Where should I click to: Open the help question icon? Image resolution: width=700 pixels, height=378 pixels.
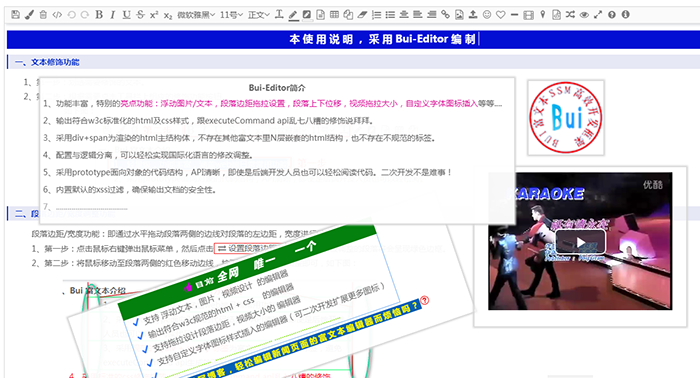(612, 15)
